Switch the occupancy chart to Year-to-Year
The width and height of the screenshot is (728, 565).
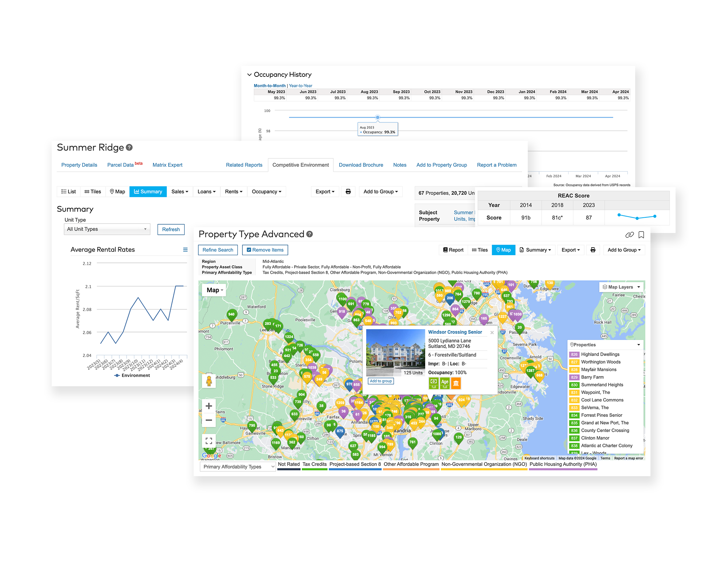click(301, 86)
